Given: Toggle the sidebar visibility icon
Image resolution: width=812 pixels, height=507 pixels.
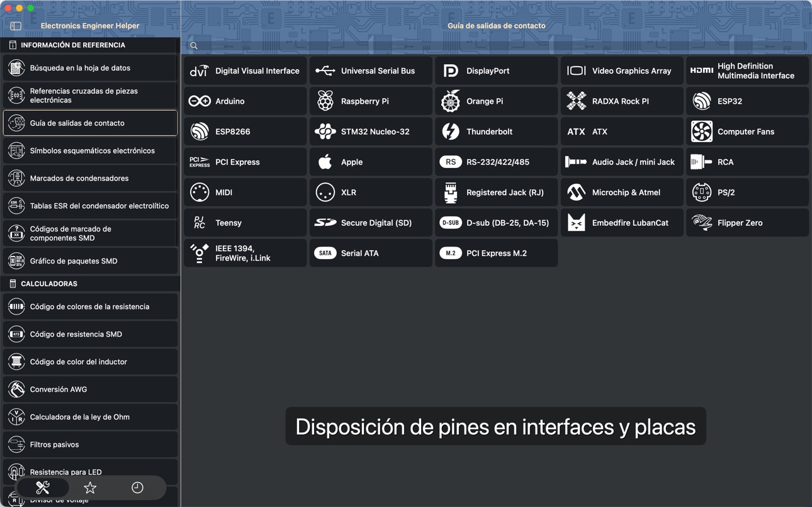Looking at the screenshot, I should 16,26.
